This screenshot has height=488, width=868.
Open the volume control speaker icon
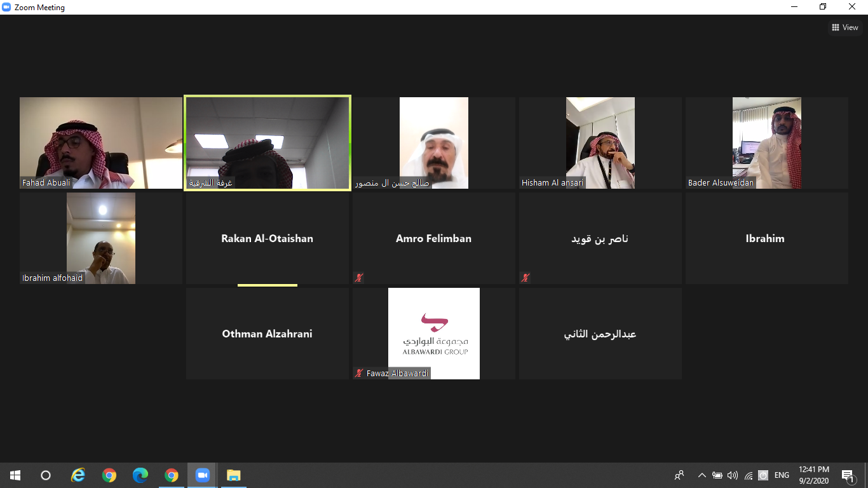pyautogui.click(x=733, y=475)
